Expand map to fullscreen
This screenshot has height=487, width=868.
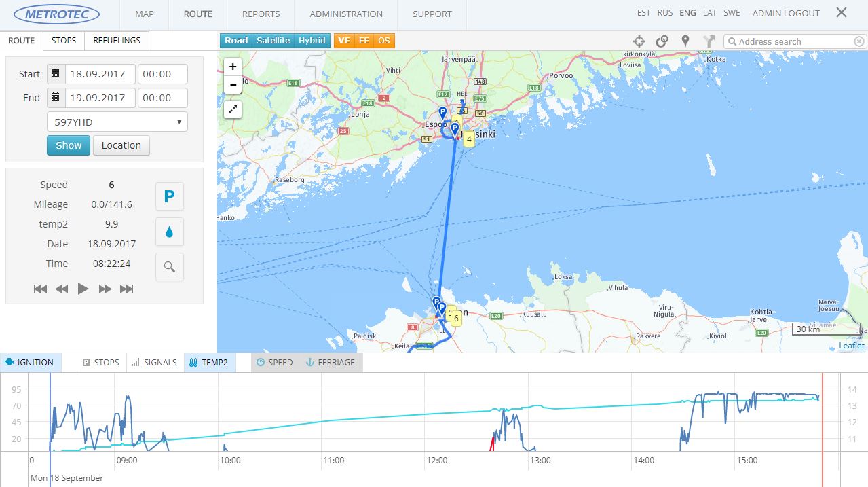pyautogui.click(x=233, y=109)
